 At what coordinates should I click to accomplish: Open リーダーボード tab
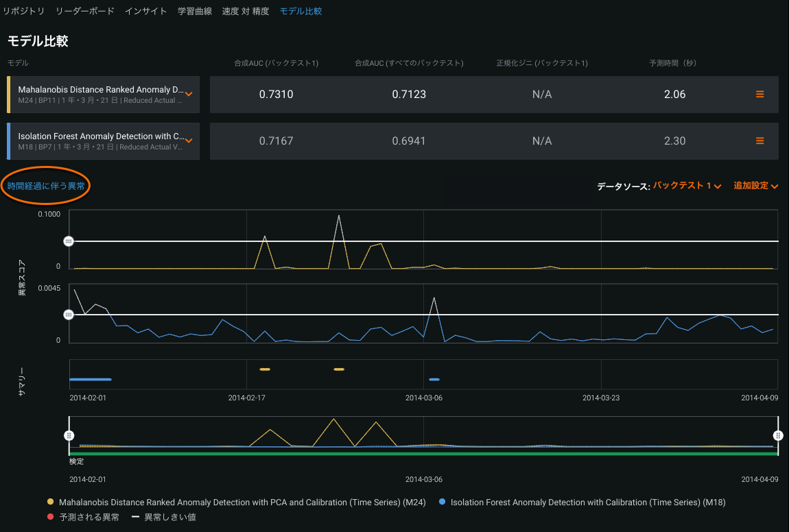[85, 12]
